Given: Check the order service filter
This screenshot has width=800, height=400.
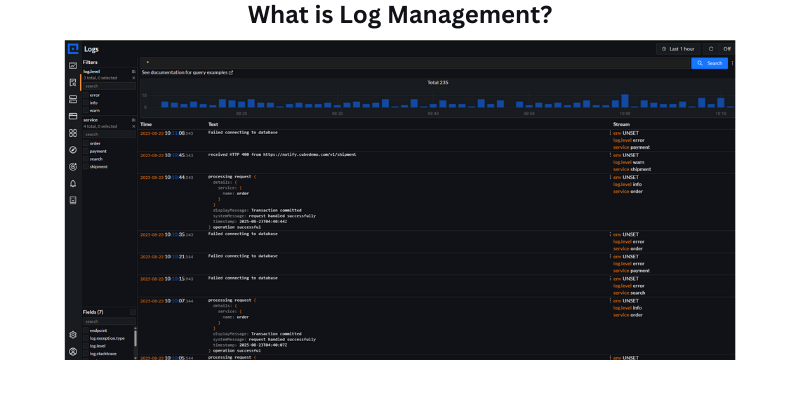Looking at the screenshot, I should point(86,143).
